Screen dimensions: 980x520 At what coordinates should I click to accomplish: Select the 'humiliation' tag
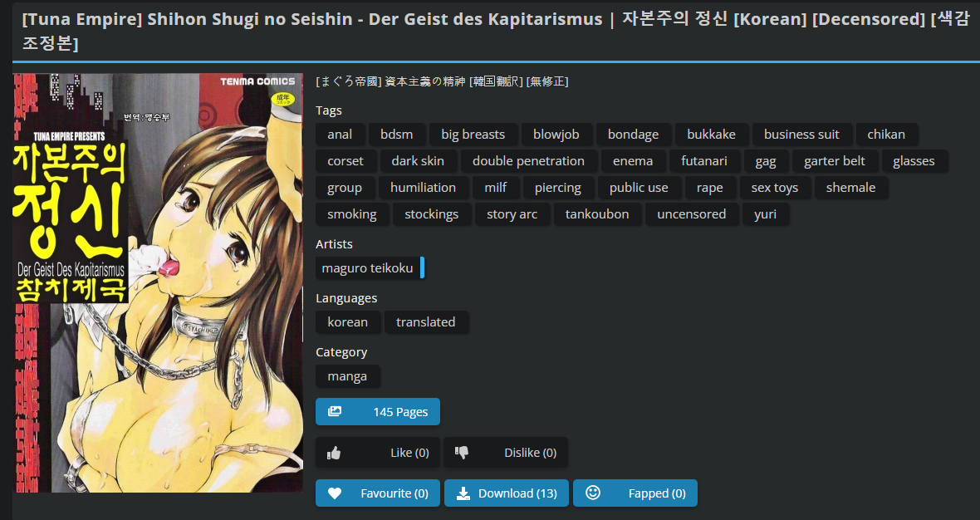pos(423,188)
